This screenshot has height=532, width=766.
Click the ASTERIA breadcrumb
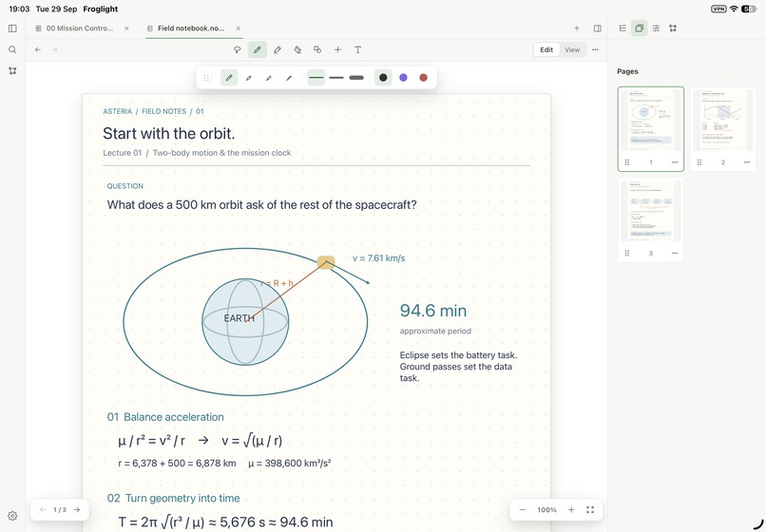coord(117,111)
